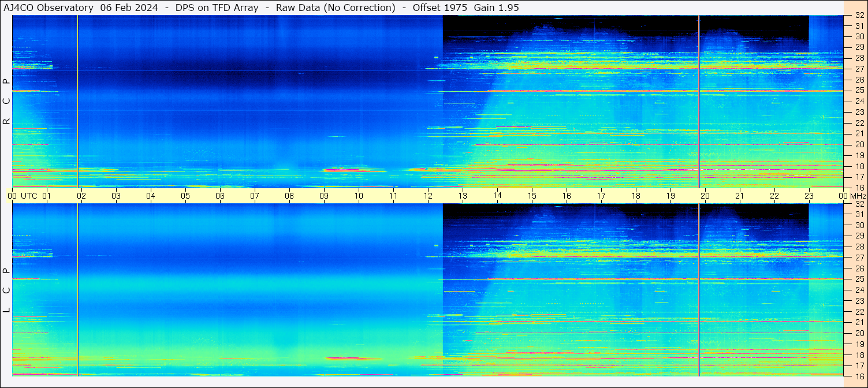
Task: Click the AJ4CO Observatory title text
Action: 49,8
